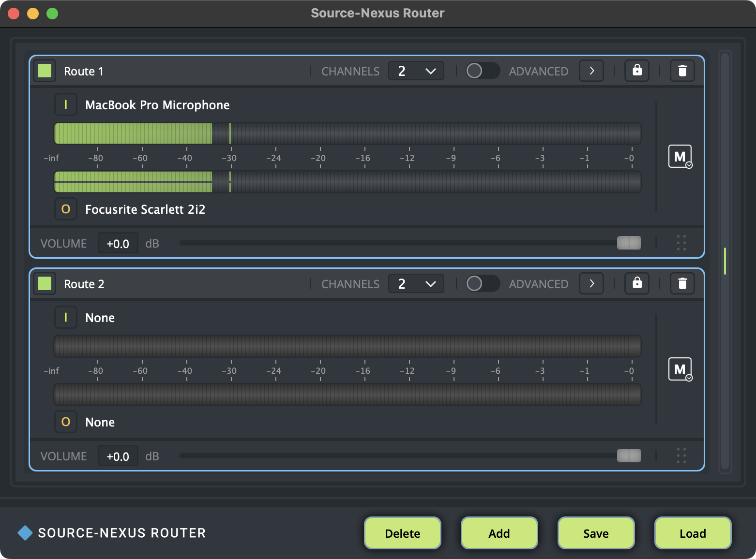Expand Route 1 advanced chevron arrow
The width and height of the screenshot is (756, 559).
click(591, 71)
